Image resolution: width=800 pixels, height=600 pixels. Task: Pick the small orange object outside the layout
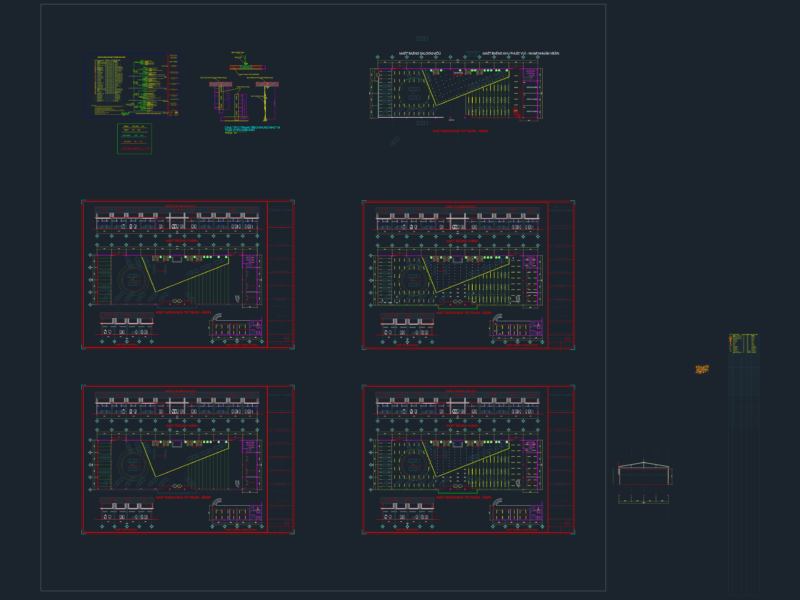702,369
